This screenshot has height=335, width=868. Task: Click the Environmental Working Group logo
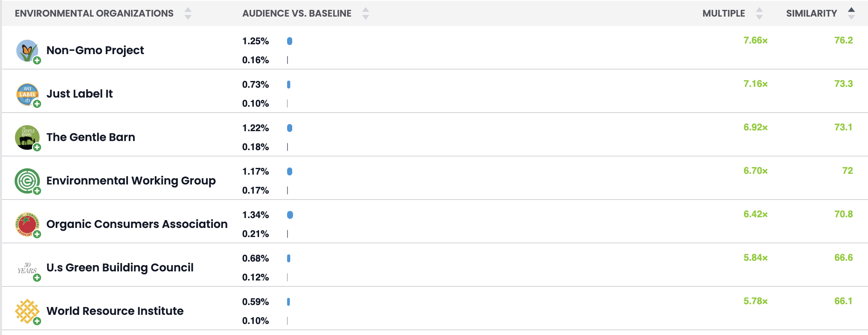[27, 181]
